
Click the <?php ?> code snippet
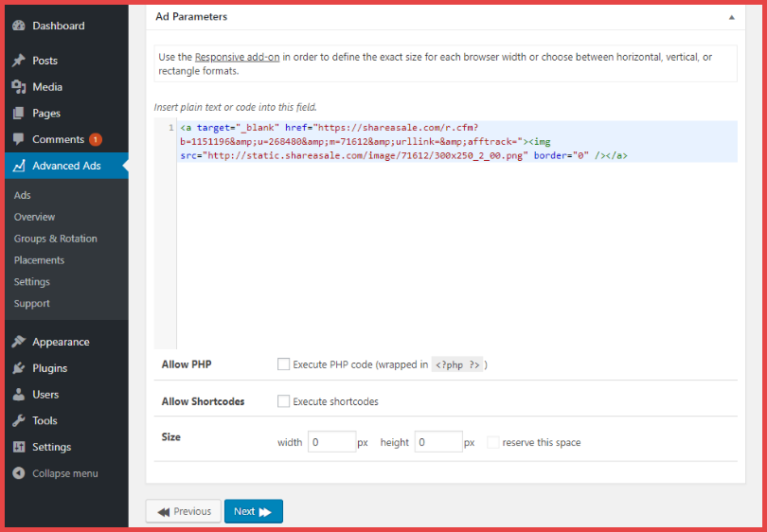pyautogui.click(x=456, y=364)
